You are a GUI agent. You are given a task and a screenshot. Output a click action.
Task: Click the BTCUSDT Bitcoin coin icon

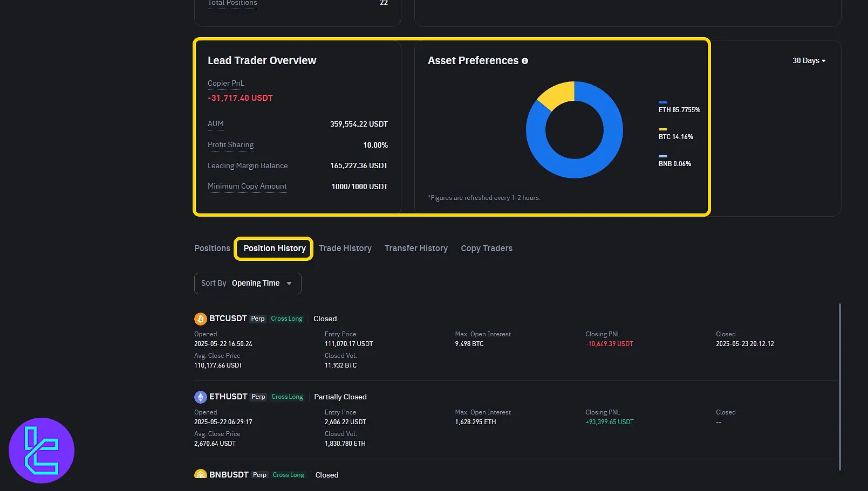pyautogui.click(x=201, y=319)
